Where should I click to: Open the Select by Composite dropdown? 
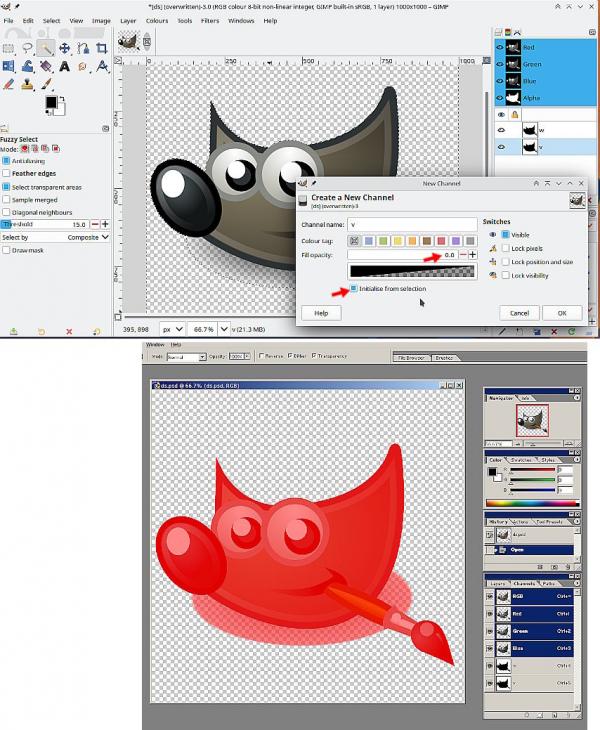click(x=55, y=237)
